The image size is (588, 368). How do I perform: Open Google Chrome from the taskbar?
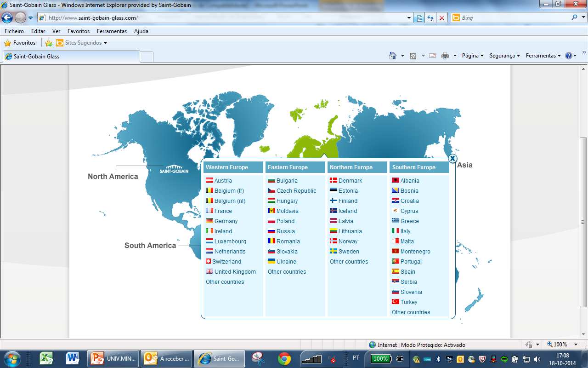(284, 358)
